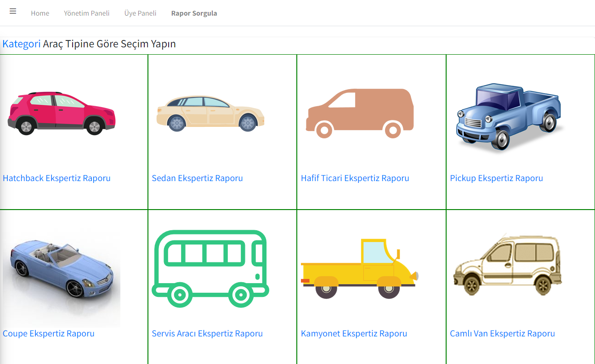
Task: Select the beige sedan car image
Action: (210, 114)
